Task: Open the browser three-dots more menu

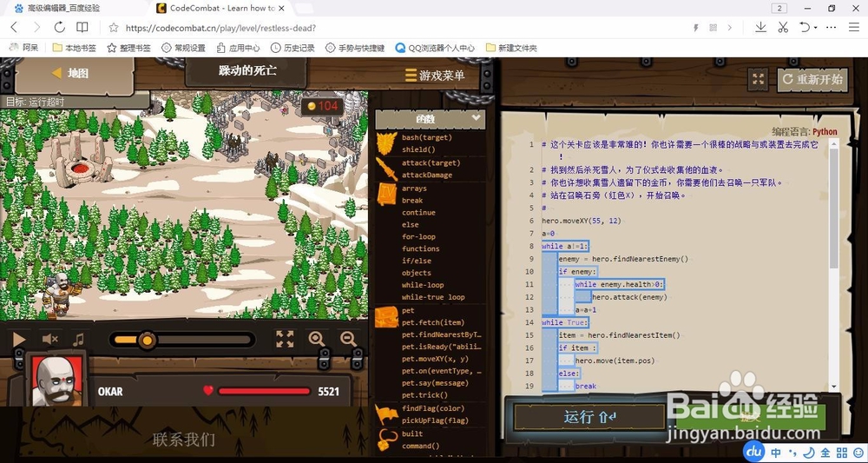Action: point(831,27)
